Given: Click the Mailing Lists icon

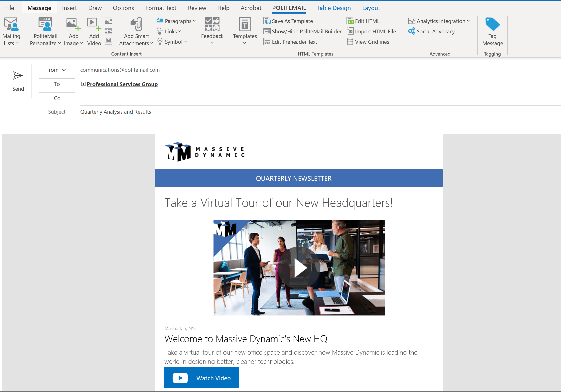Looking at the screenshot, I should coord(11,24).
